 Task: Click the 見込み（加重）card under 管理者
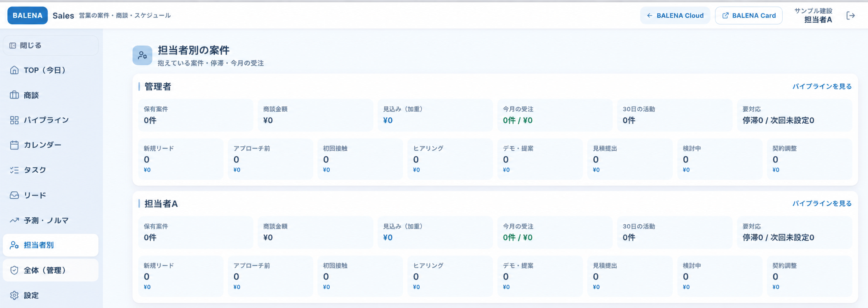pyautogui.click(x=435, y=115)
